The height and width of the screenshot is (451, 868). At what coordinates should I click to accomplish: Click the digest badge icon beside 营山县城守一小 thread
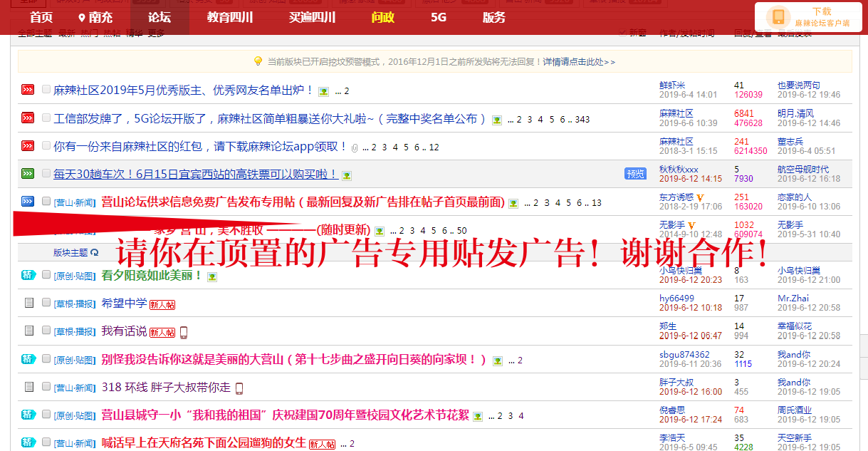pyautogui.click(x=28, y=415)
